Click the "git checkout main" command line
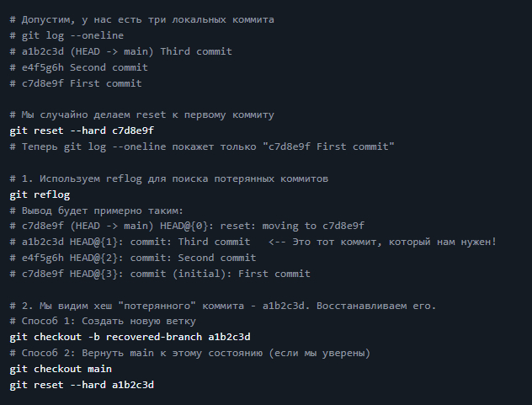The image size is (532, 405). (61, 369)
